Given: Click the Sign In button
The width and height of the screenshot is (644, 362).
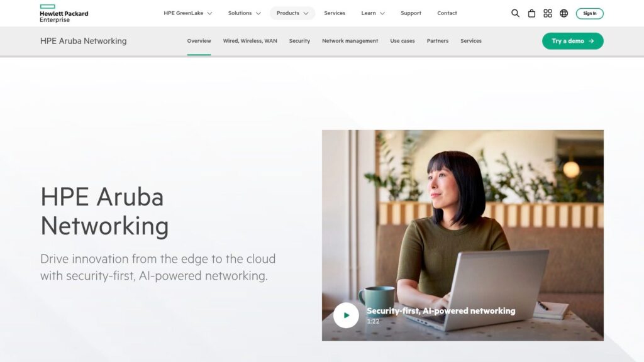Looking at the screenshot, I should tap(589, 14).
